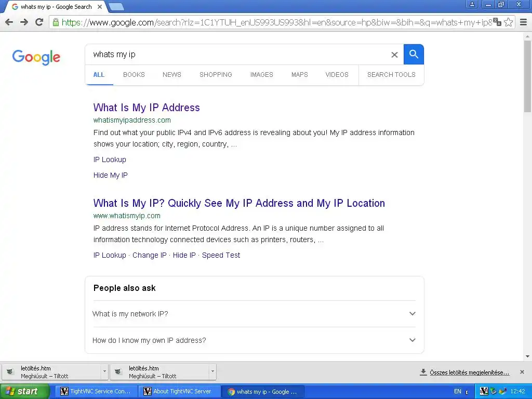Open Összes letöltés megjelenítése link
Screen dimensions: 532x399
[x=470, y=373]
